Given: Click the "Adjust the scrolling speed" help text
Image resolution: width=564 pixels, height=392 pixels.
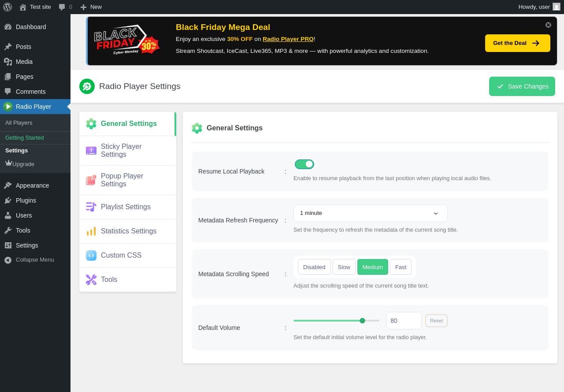Looking at the screenshot, I should tap(361, 286).
